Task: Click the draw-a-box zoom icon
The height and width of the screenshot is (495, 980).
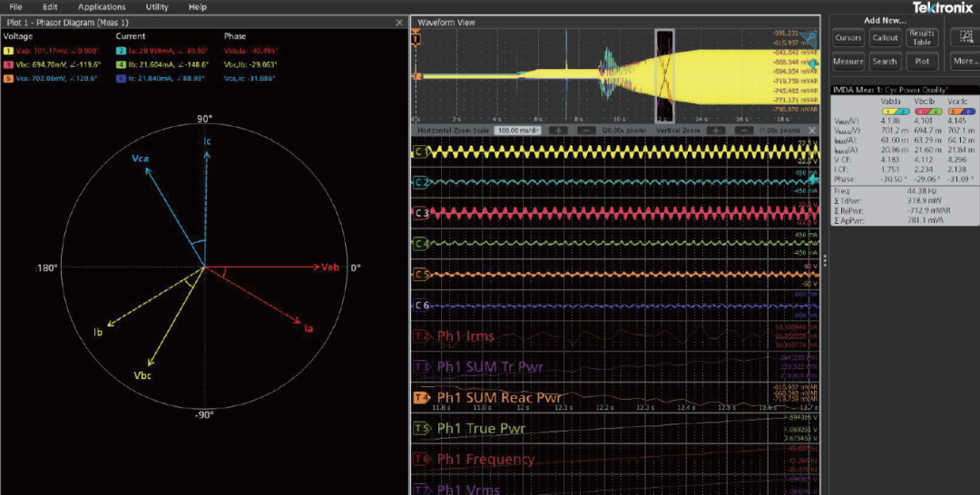Action: tap(964, 37)
